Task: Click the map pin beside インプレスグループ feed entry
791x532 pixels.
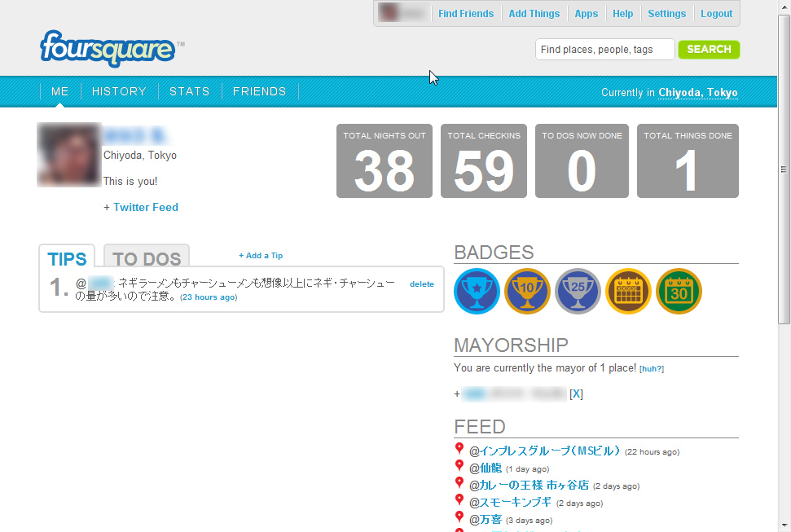Action: pos(459,447)
